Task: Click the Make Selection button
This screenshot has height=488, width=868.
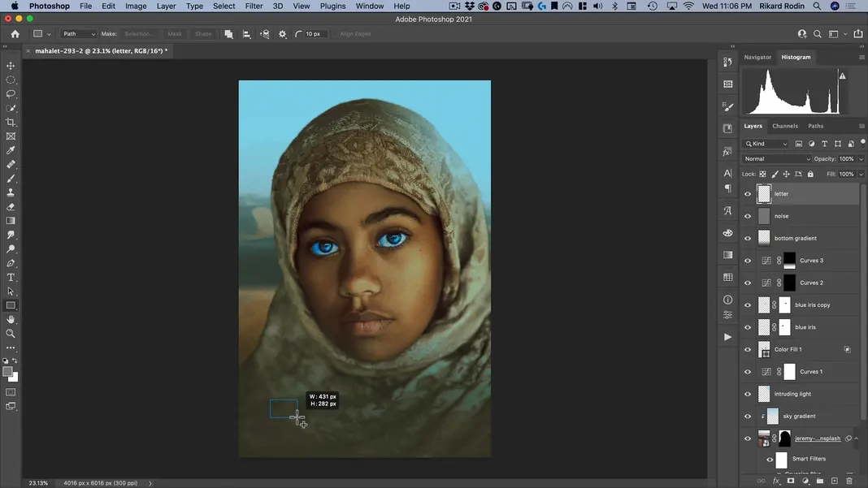Action: point(138,34)
